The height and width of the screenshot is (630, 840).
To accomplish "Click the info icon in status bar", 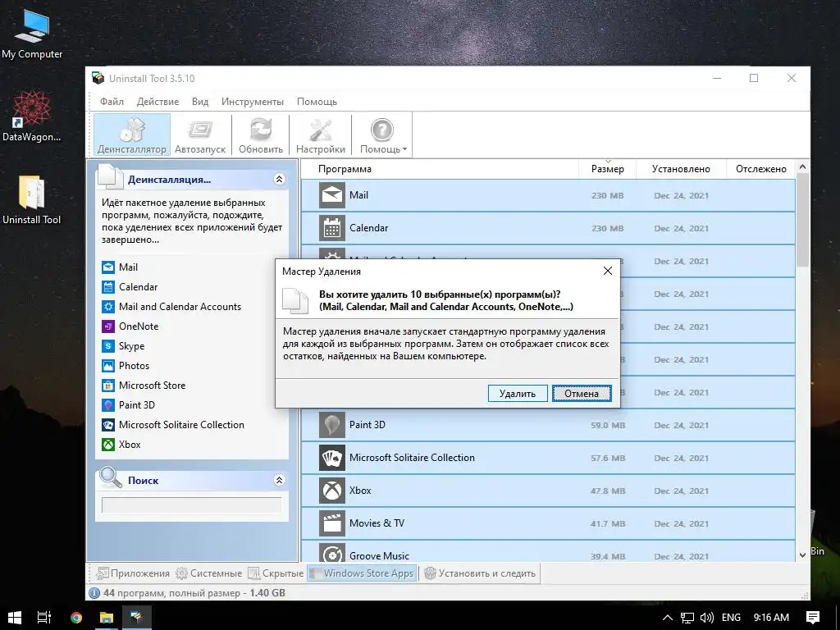I will [x=94, y=593].
